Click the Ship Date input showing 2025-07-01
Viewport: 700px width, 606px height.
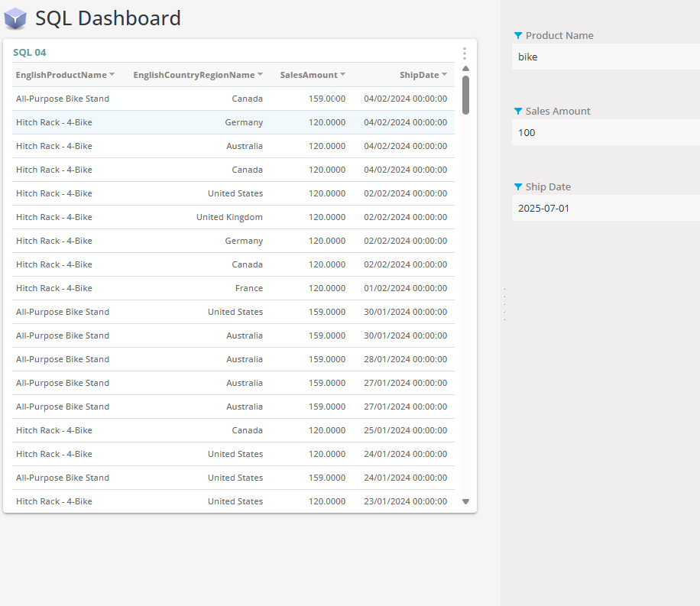tap(605, 208)
